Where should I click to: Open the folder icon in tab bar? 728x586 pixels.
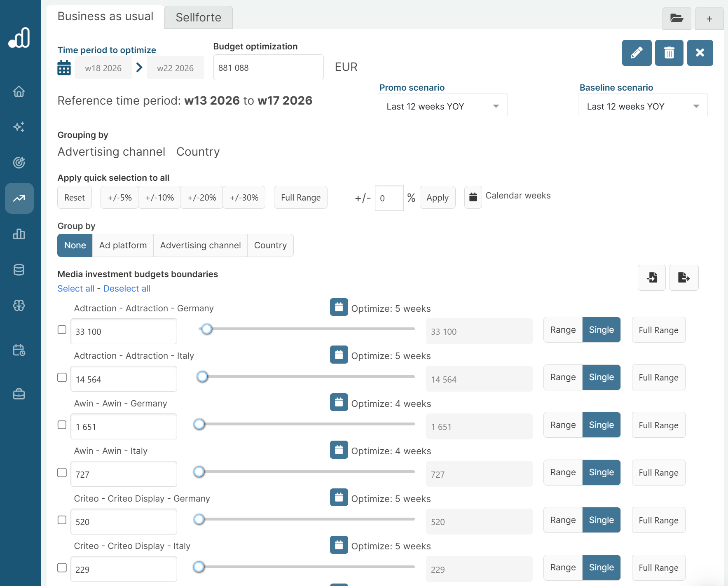point(676,19)
